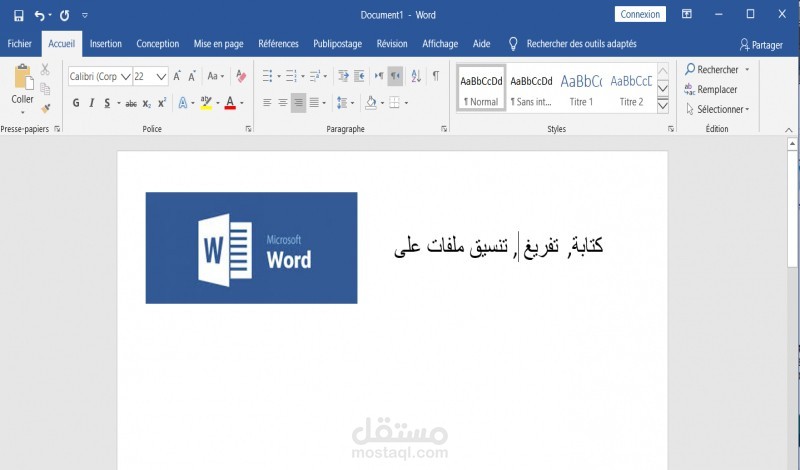The width and height of the screenshot is (800, 470).
Task: Open Text Effects and Typography
Action: click(x=183, y=103)
